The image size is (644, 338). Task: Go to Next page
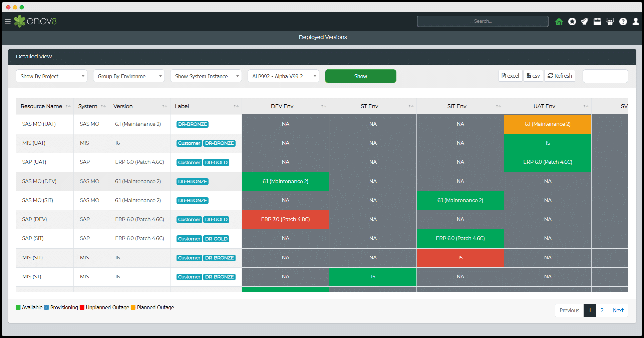pyautogui.click(x=618, y=310)
